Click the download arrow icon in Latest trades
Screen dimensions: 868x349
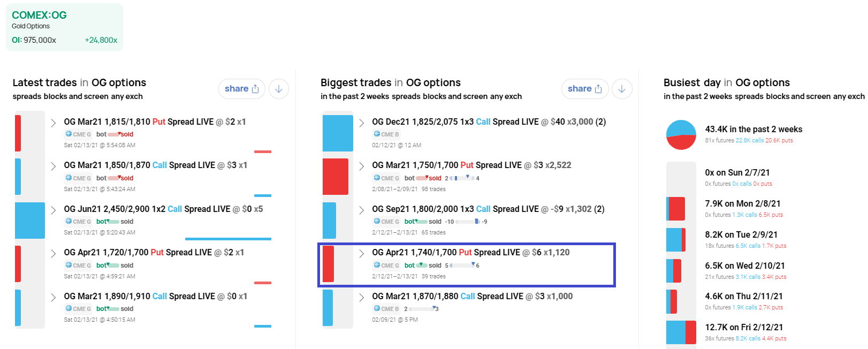pyautogui.click(x=279, y=89)
